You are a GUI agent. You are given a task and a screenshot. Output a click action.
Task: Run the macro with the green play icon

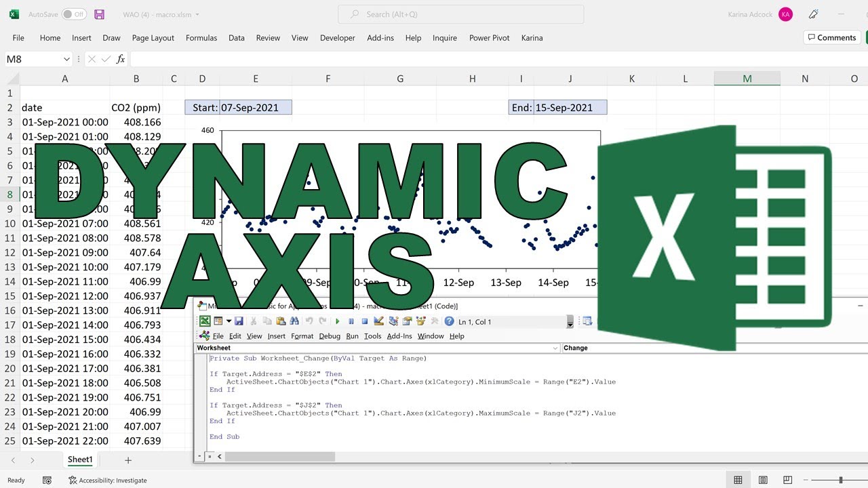[338, 321]
